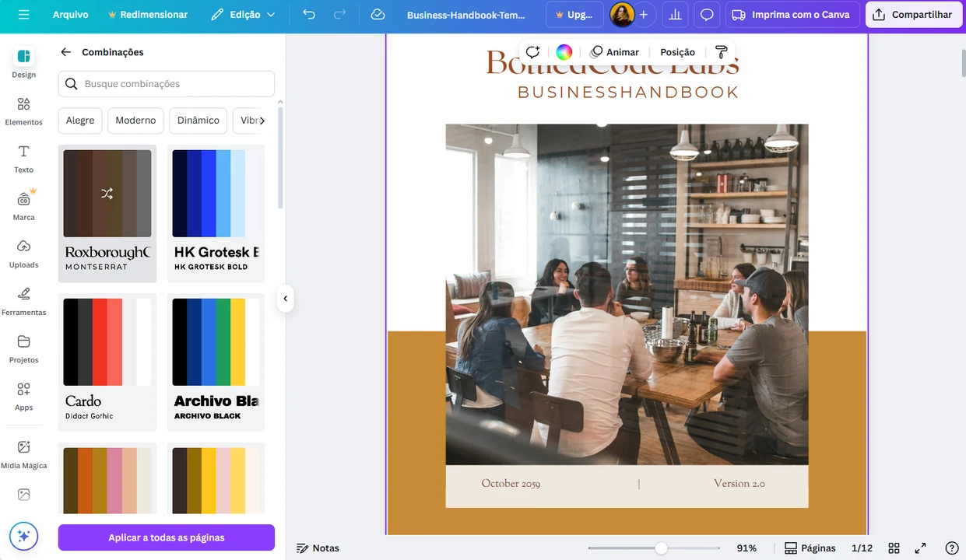
Task: Open the user profile avatar
Action: [x=621, y=15]
